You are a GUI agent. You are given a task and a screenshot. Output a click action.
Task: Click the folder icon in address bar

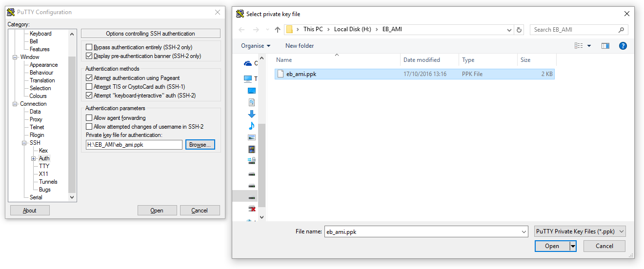(289, 30)
